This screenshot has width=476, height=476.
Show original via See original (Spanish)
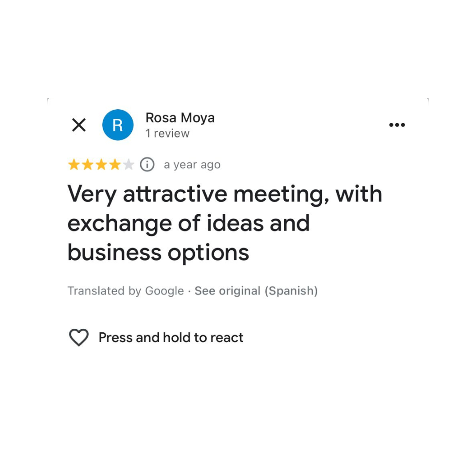coord(256,291)
